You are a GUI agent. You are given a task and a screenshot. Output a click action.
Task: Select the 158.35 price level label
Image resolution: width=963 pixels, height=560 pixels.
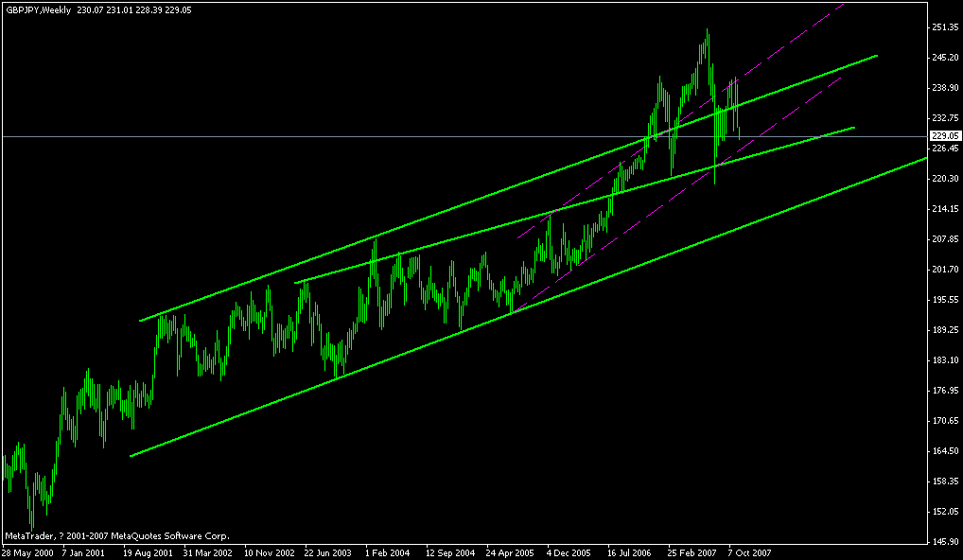945,481
